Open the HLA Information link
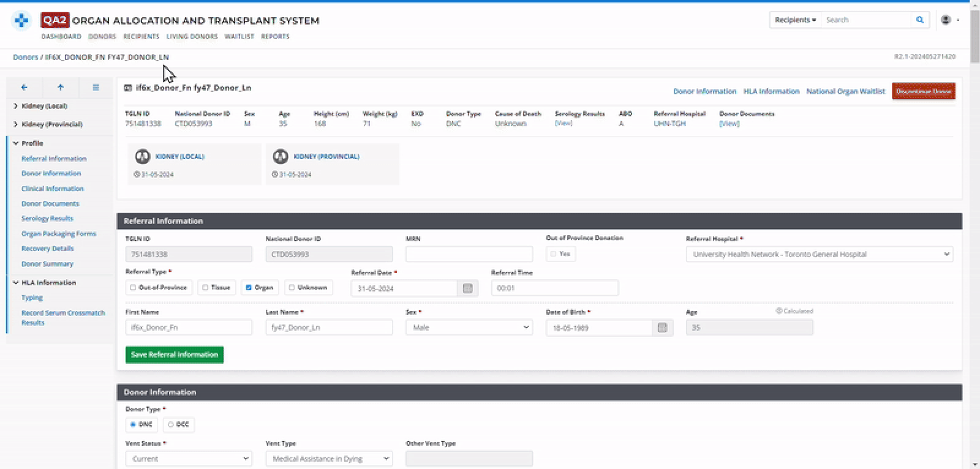The width and height of the screenshot is (980, 469). [x=771, y=91]
